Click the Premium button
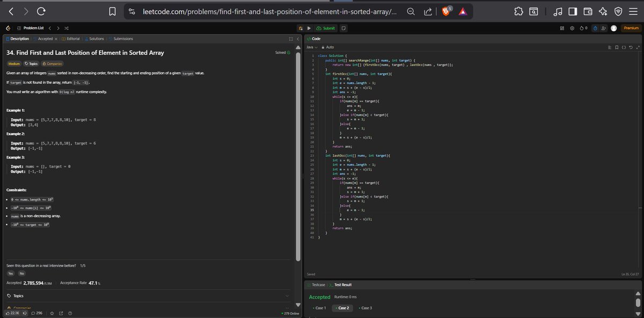The width and height of the screenshot is (644, 318). (631, 28)
